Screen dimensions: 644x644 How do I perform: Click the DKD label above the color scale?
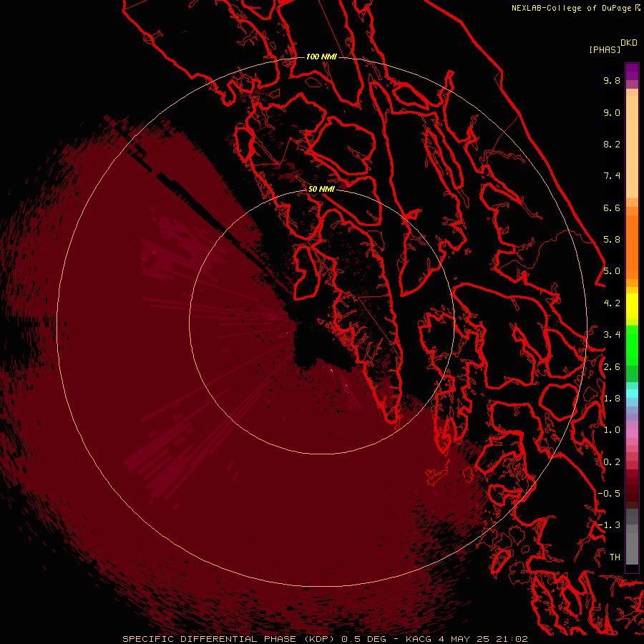629,43
